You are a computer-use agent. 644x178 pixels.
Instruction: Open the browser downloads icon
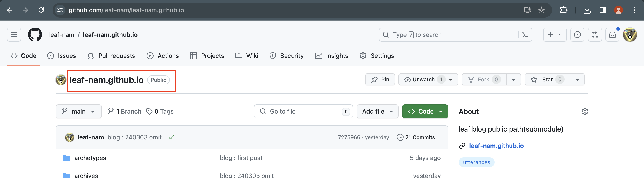pyautogui.click(x=587, y=10)
